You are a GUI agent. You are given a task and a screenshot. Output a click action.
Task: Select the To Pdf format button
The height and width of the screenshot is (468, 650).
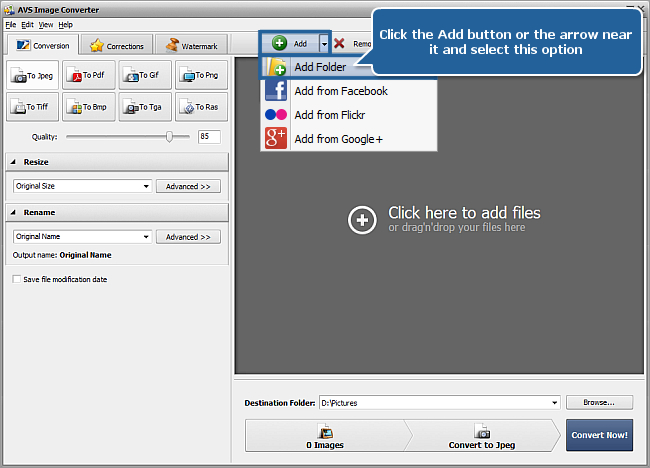point(89,75)
